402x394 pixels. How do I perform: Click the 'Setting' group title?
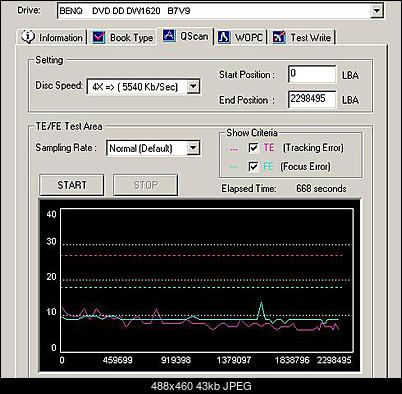(49, 60)
